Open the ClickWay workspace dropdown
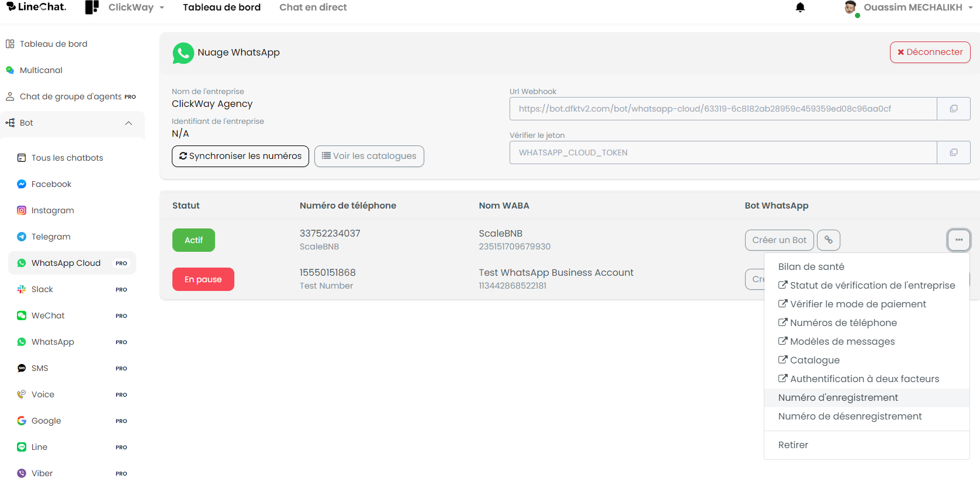The width and height of the screenshot is (980, 482). (136, 8)
